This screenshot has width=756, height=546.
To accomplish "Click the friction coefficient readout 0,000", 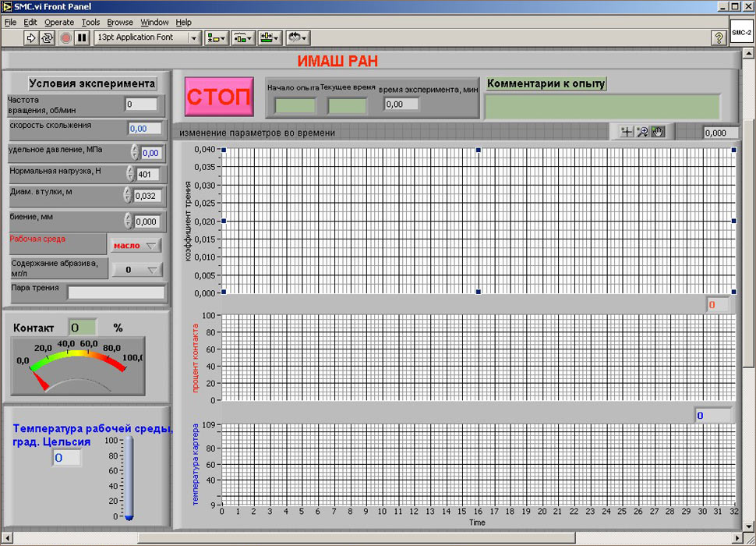I will click(x=720, y=133).
